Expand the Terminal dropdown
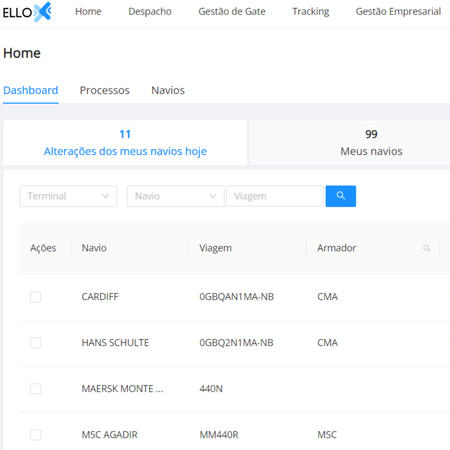The height and width of the screenshot is (450, 450). [x=68, y=196]
